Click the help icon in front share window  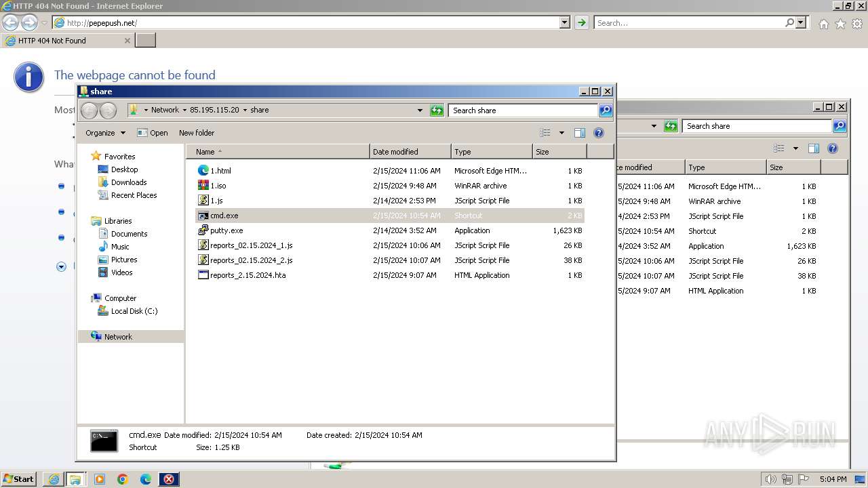(x=599, y=133)
